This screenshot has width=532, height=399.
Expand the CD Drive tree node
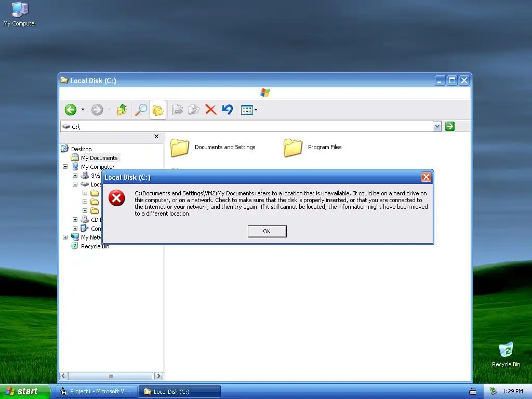click(75, 220)
